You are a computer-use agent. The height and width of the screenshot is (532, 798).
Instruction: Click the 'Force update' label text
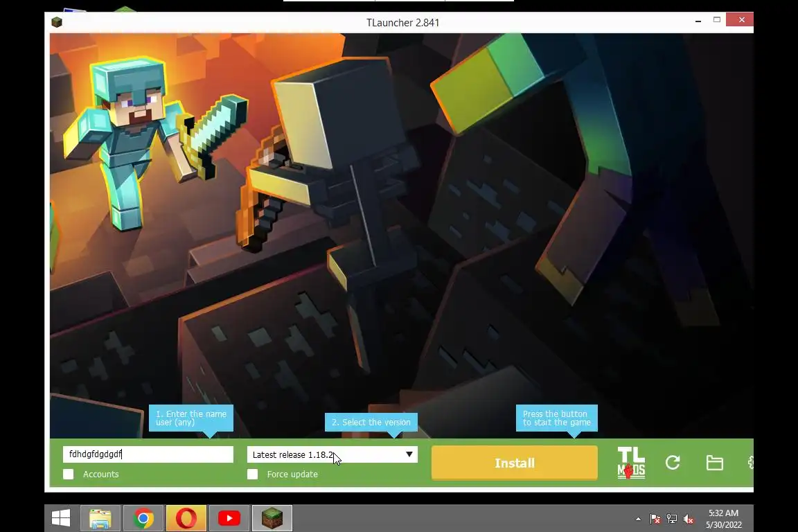point(292,475)
